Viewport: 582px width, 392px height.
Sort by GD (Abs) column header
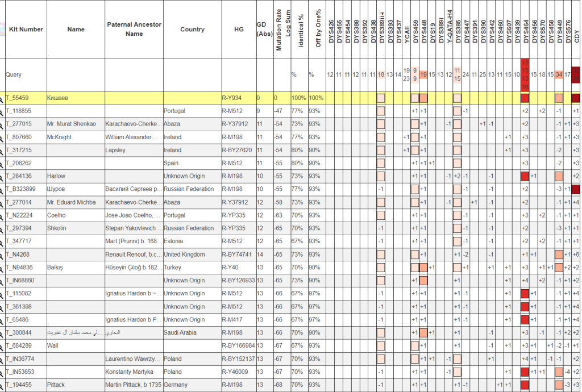click(263, 29)
